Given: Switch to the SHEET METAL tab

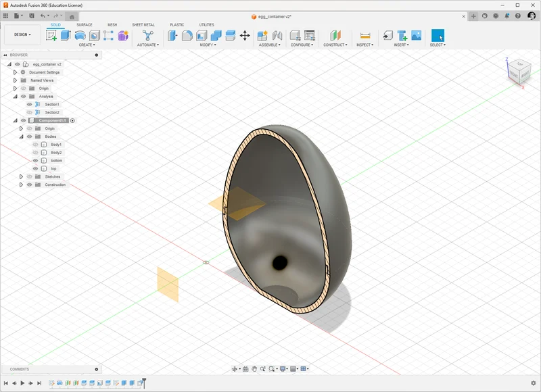Looking at the screenshot, I should coord(143,25).
